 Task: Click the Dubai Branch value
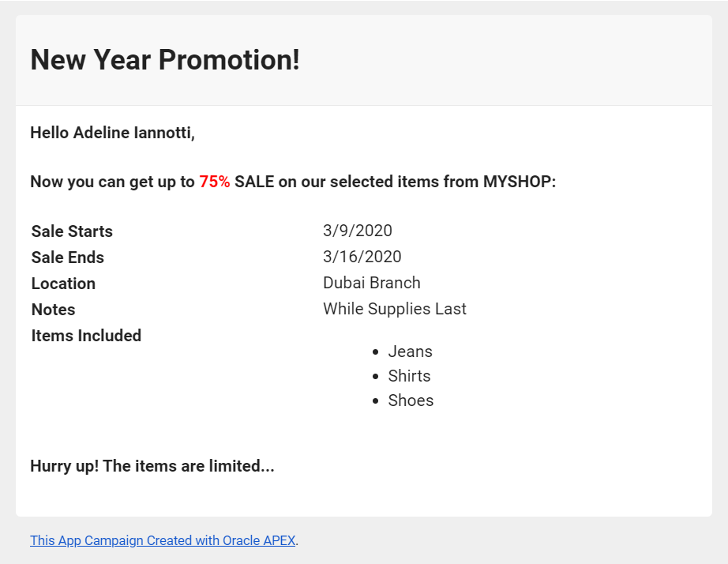(x=372, y=283)
